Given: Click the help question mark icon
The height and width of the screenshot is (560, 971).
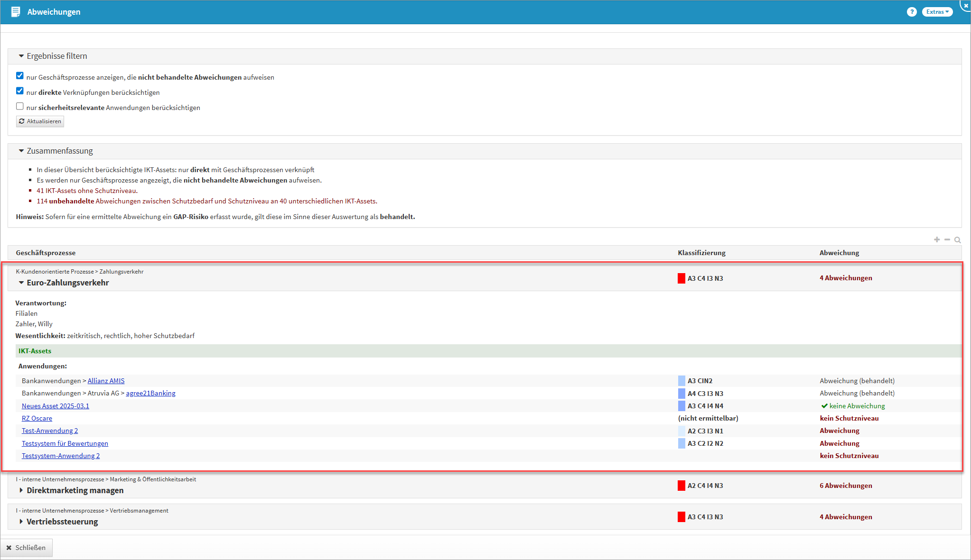Looking at the screenshot, I should [911, 12].
